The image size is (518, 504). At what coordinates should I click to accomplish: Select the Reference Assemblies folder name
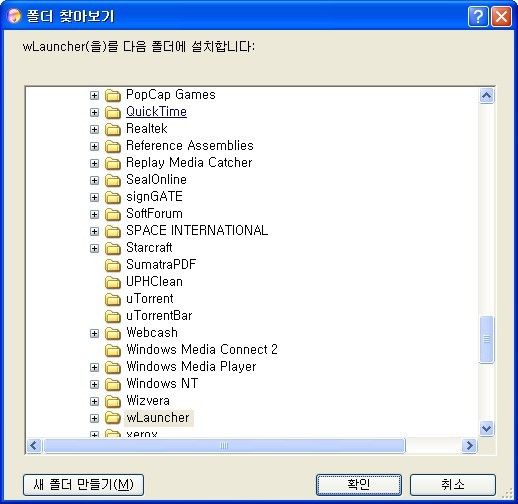click(x=190, y=146)
